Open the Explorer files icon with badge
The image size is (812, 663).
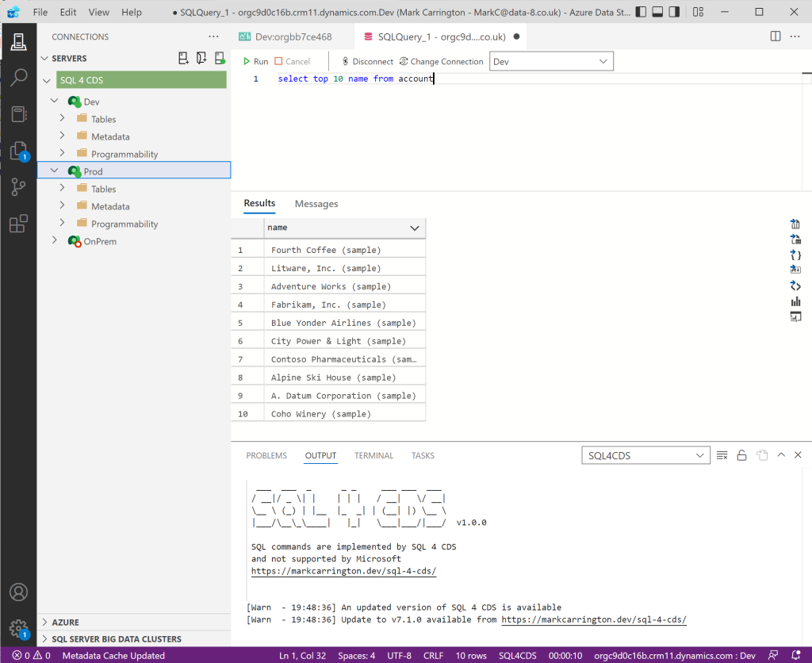point(19,151)
